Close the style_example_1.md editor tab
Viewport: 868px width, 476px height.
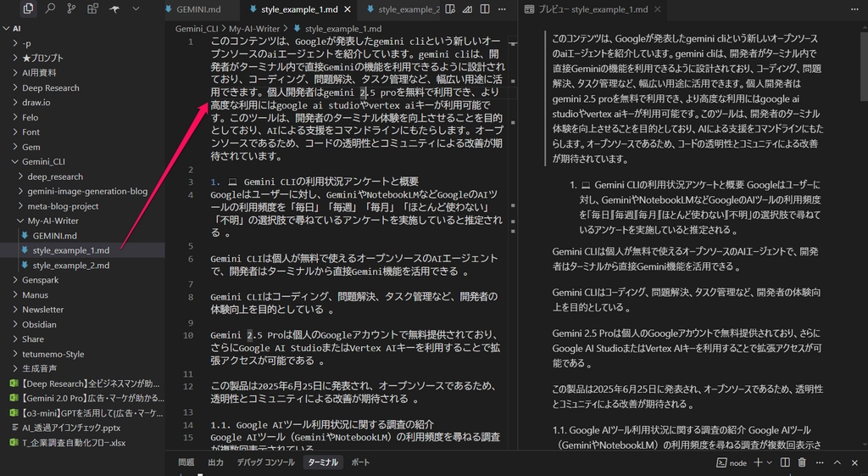(347, 9)
